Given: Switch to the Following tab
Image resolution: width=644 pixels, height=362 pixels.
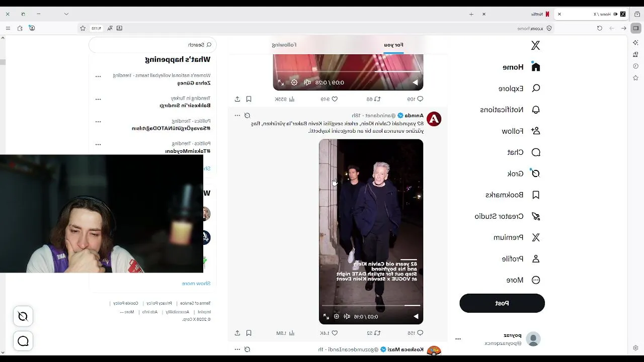Looking at the screenshot, I should (x=284, y=45).
